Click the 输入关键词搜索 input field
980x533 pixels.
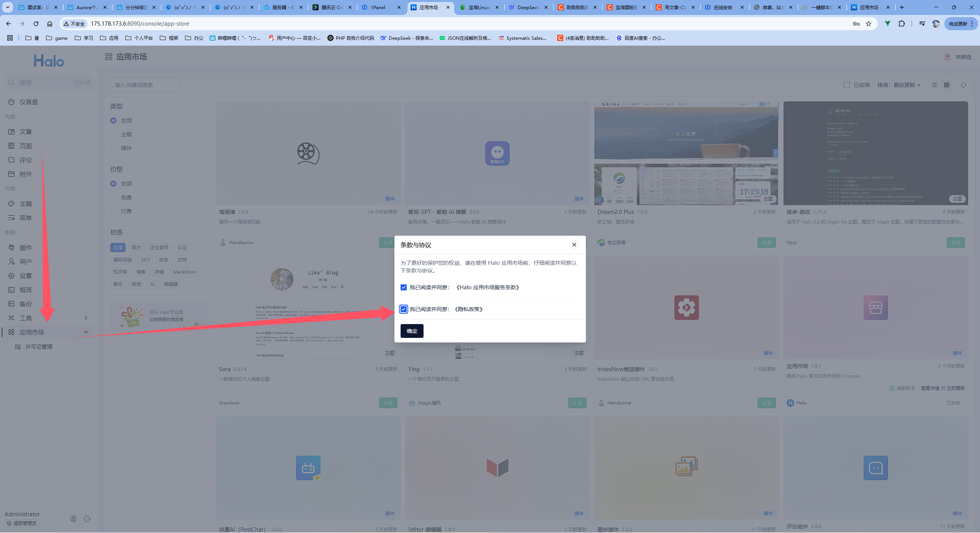tap(145, 85)
